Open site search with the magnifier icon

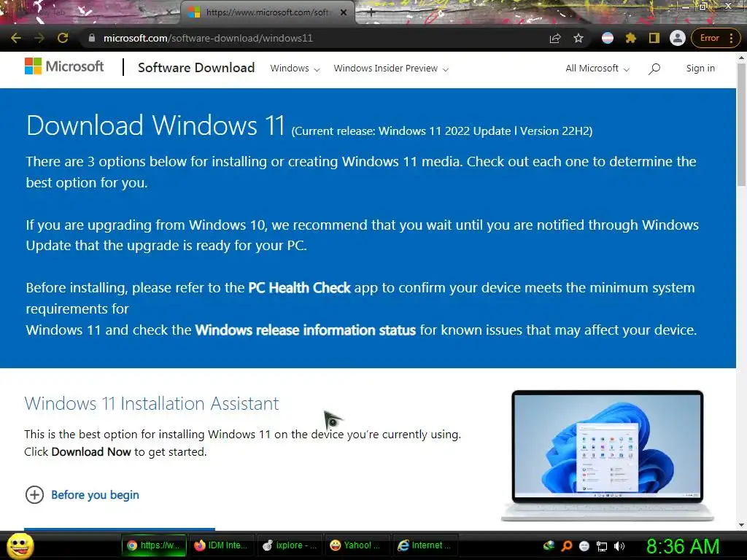pos(654,69)
